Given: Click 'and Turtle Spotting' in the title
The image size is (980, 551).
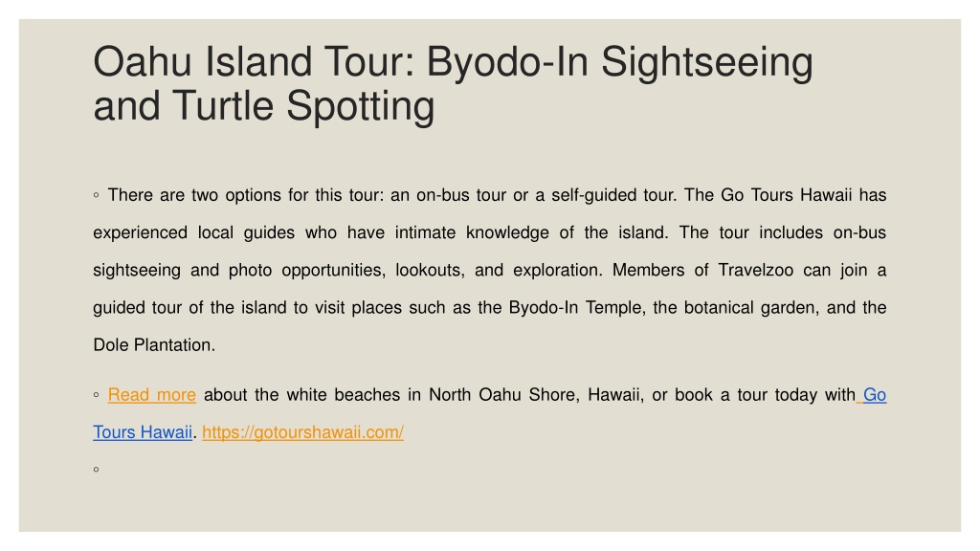Looking at the screenshot, I should (x=264, y=105).
